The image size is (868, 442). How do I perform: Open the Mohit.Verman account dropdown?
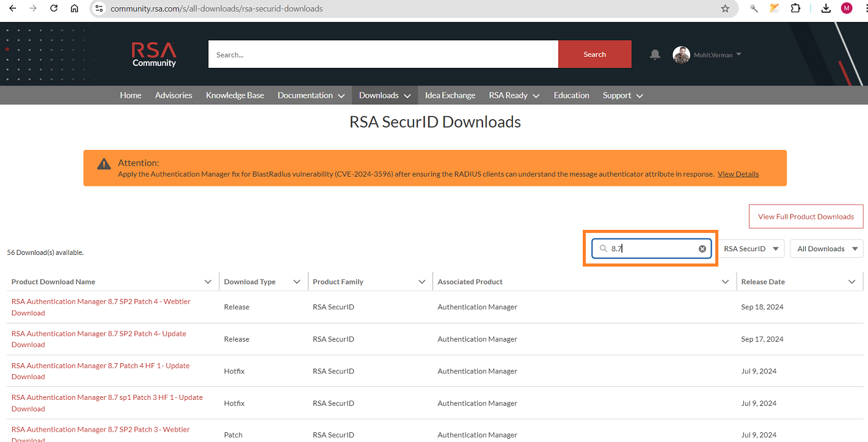(x=713, y=54)
